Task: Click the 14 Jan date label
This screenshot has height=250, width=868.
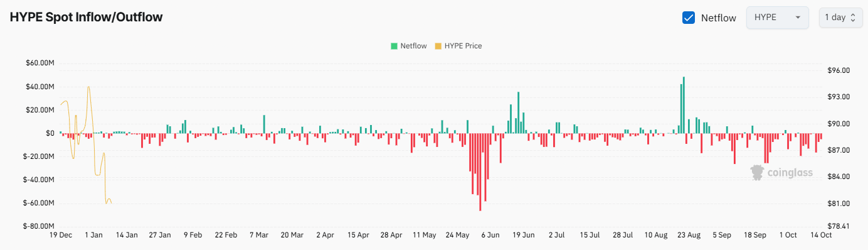Action: [127, 235]
